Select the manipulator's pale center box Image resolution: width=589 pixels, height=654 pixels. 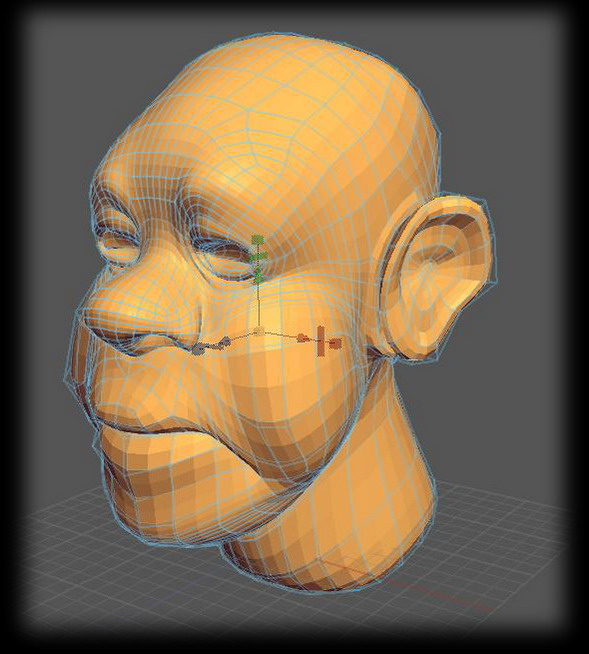point(259,332)
